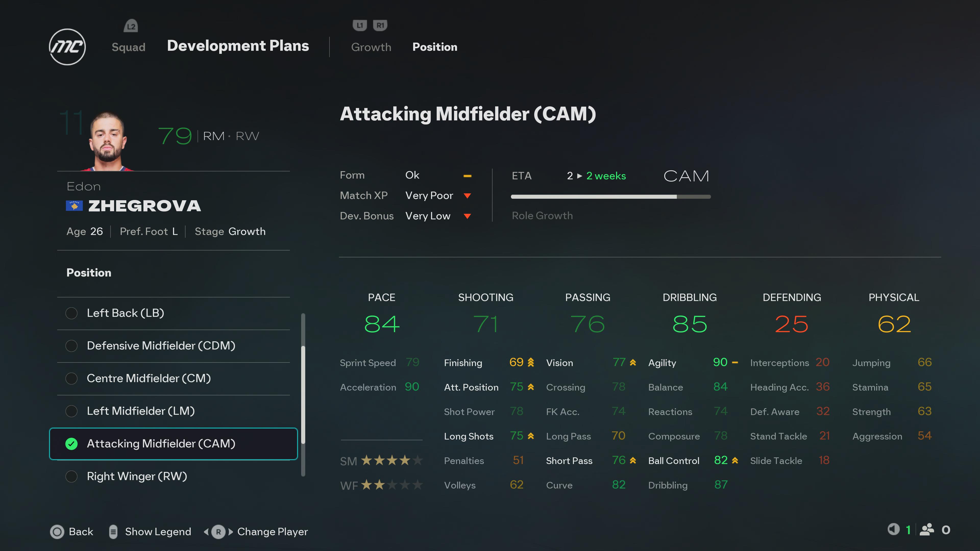Image resolution: width=980 pixels, height=551 pixels.
Task: Select the Defensive Midfielder (CDM) radio option
Action: coord(71,346)
